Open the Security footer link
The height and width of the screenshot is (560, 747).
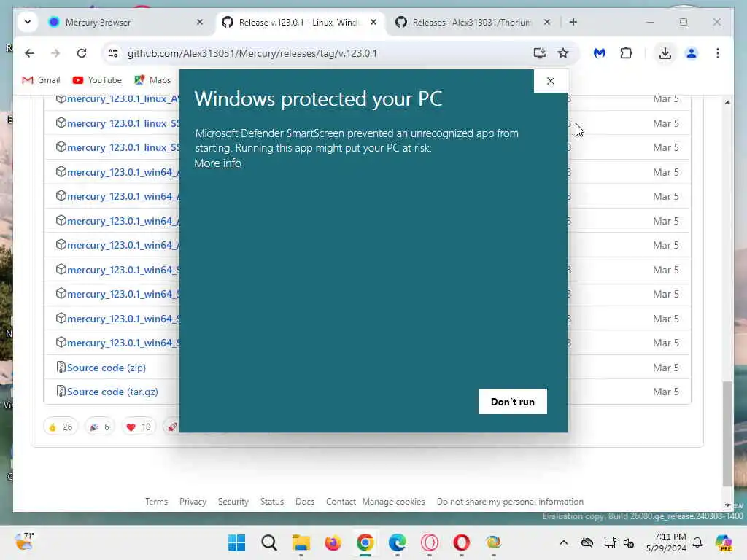click(233, 502)
